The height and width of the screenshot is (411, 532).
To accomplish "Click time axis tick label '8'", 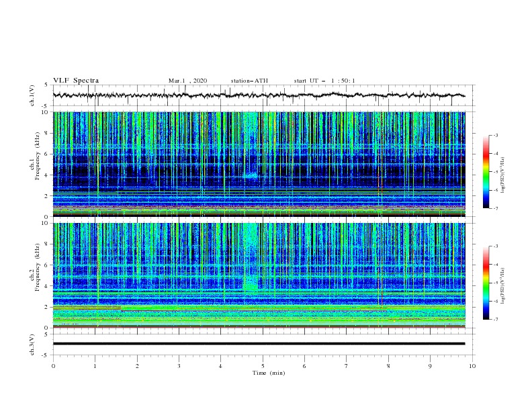I will pos(388,366).
